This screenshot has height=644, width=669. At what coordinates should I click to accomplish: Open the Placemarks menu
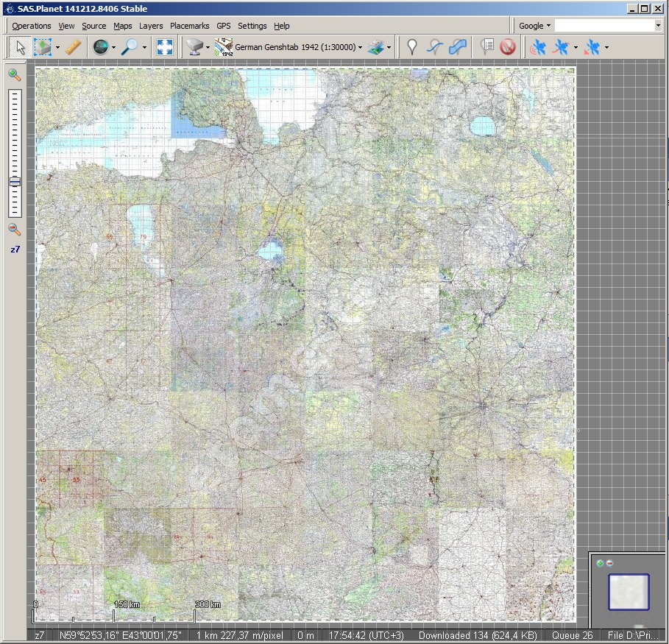(189, 26)
